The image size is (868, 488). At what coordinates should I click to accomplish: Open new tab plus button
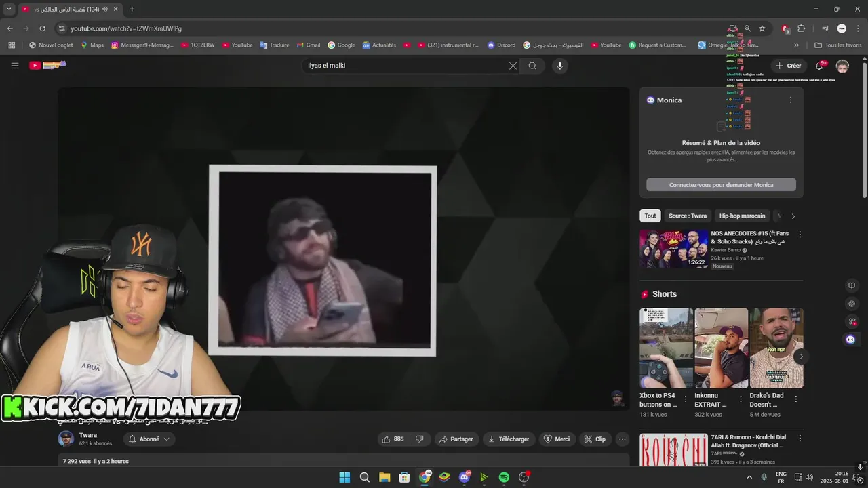point(132,9)
